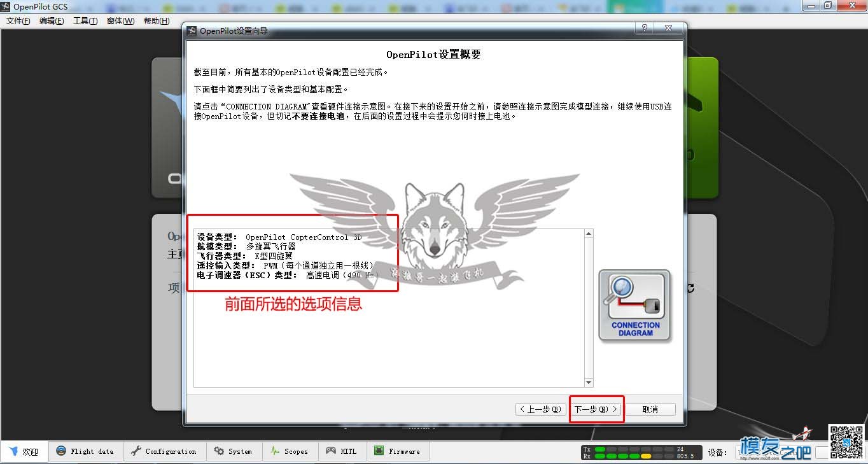Cancel the wizard with 取消 button
The image size is (868, 464).
pos(650,409)
